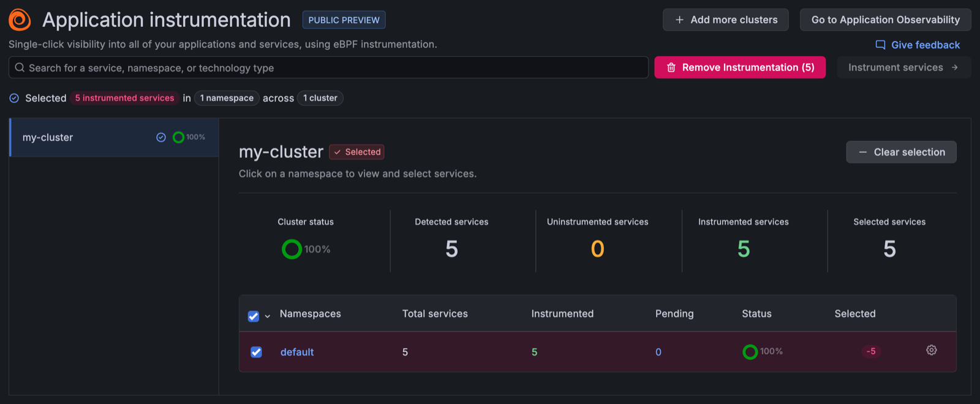Click the 100% ring in my-cluster sidebar item
The height and width of the screenshot is (404, 980).
pos(178,137)
